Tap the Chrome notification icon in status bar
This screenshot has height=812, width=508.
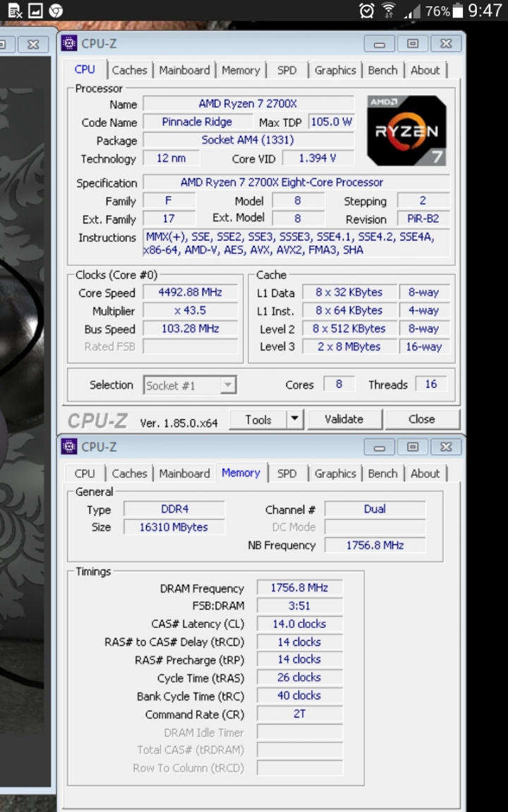click(56, 11)
